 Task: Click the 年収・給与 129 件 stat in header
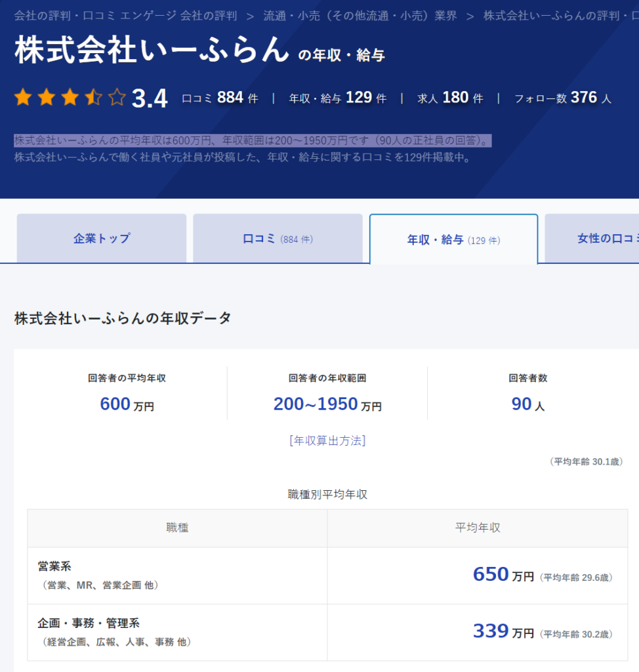[337, 98]
